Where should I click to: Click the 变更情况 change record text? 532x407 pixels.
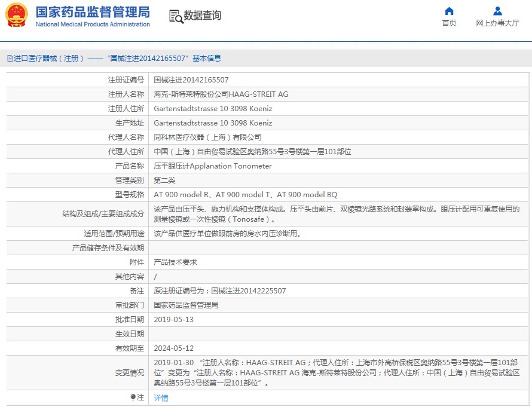click(337, 373)
